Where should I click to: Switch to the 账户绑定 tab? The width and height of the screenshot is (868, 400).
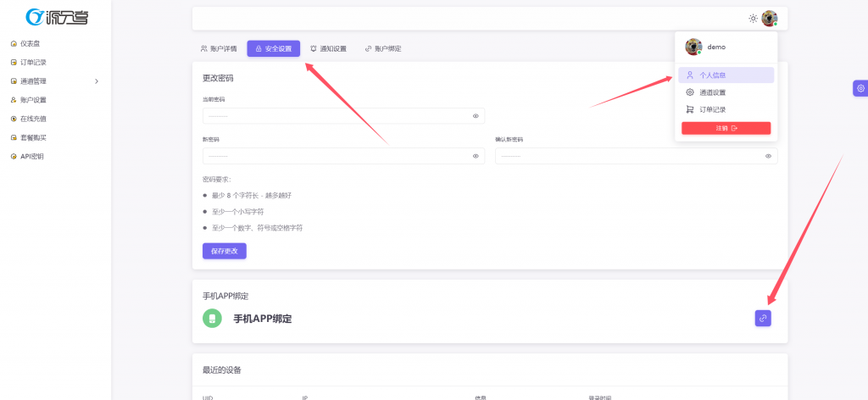tap(383, 49)
